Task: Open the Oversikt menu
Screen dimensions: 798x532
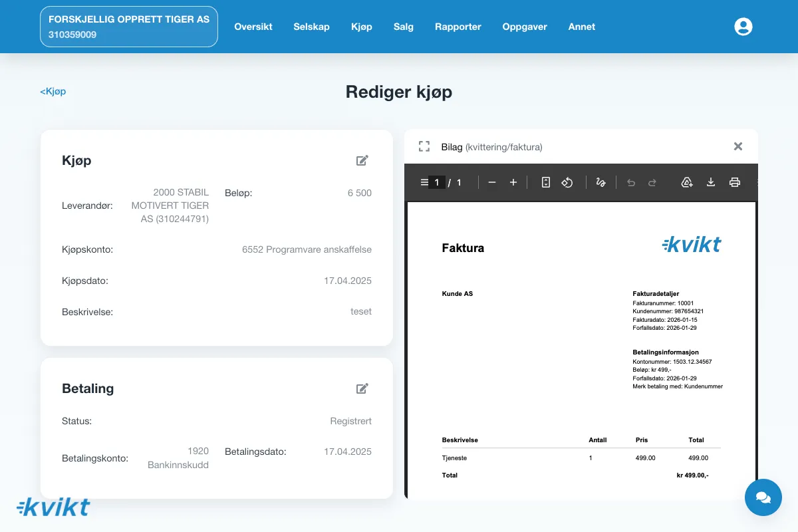Action: coord(253,27)
